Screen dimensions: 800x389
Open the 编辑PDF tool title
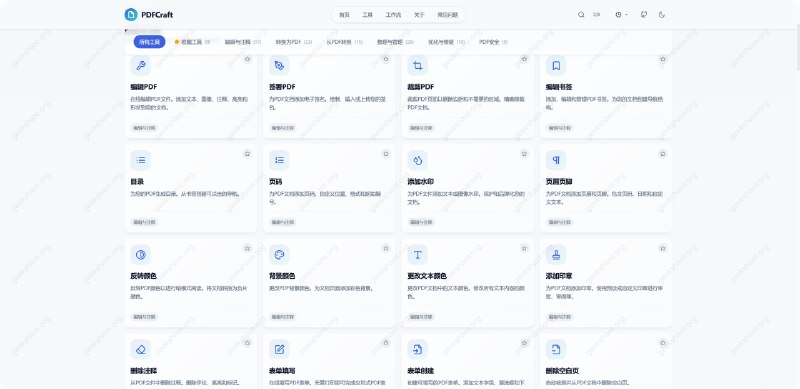tap(143, 87)
